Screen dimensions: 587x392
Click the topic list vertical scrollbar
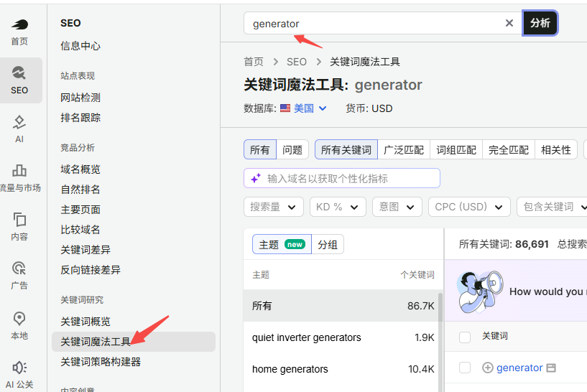point(440,342)
